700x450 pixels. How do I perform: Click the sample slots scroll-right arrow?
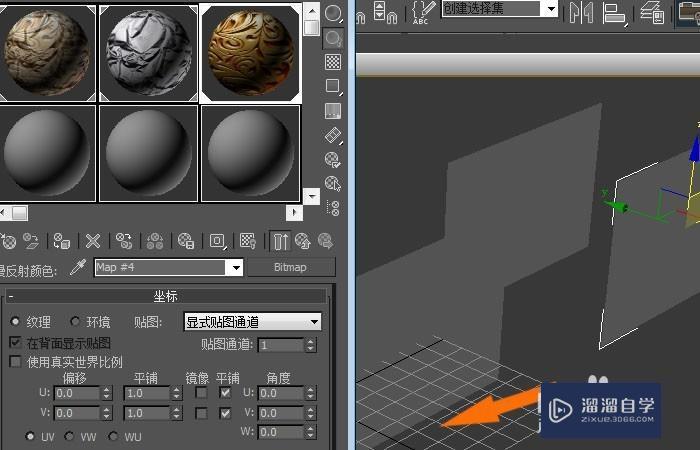294,212
